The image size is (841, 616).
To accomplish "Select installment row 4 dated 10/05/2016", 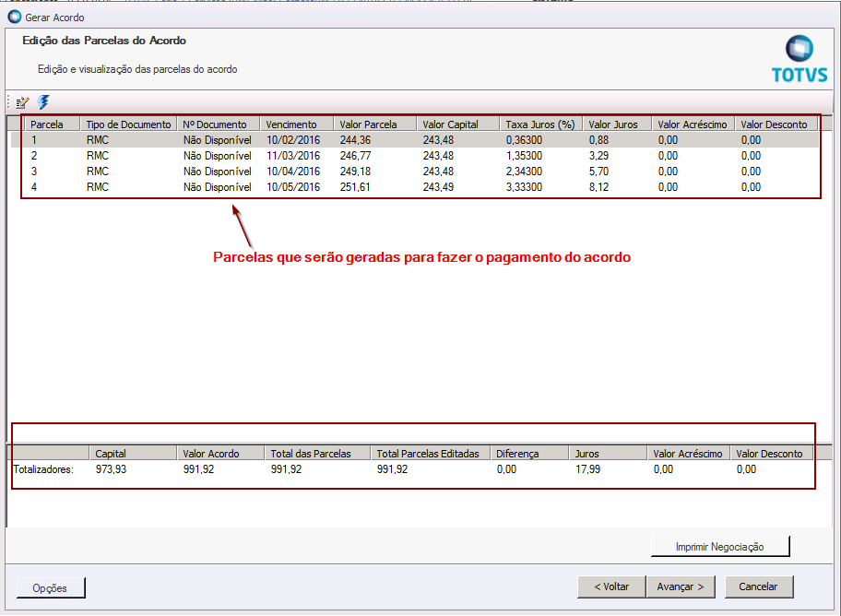I will [292, 187].
